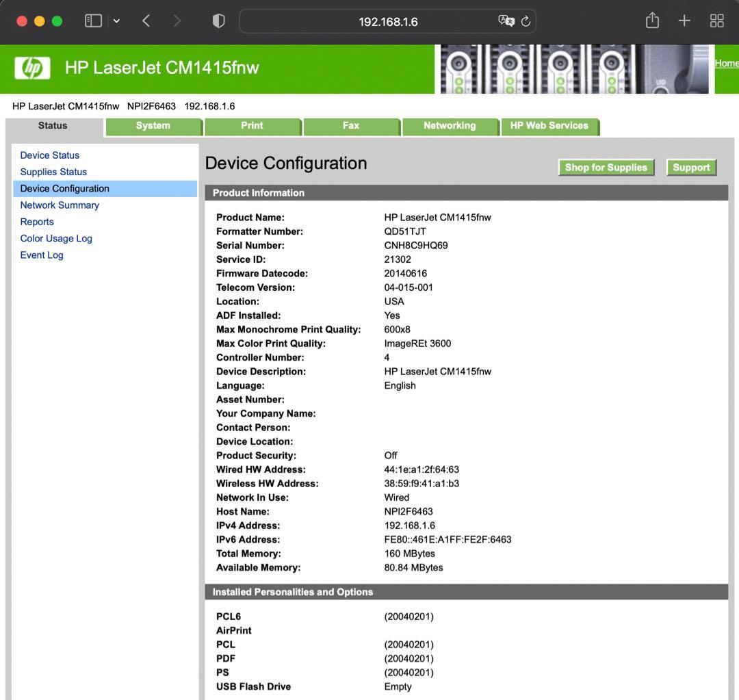Open the Supplies Status link
Image resolution: width=739 pixels, height=700 pixels.
point(53,172)
